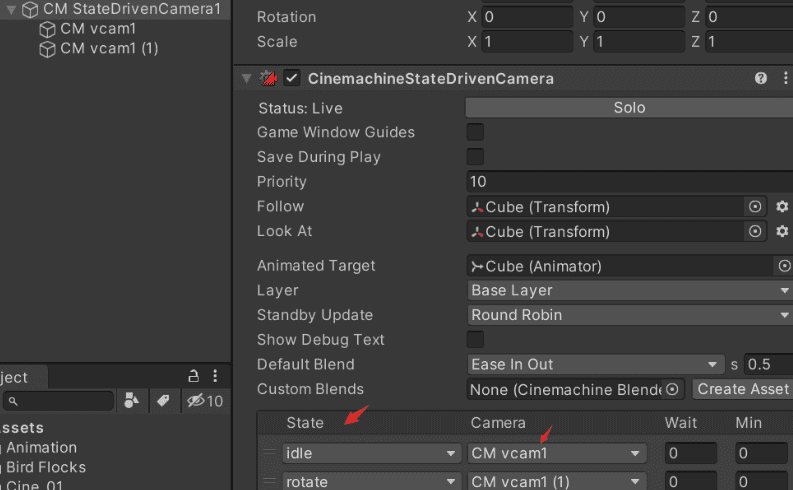This screenshot has width=793, height=490.
Task: Enable the Game Window Guides checkbox
Action: point(476,132)
